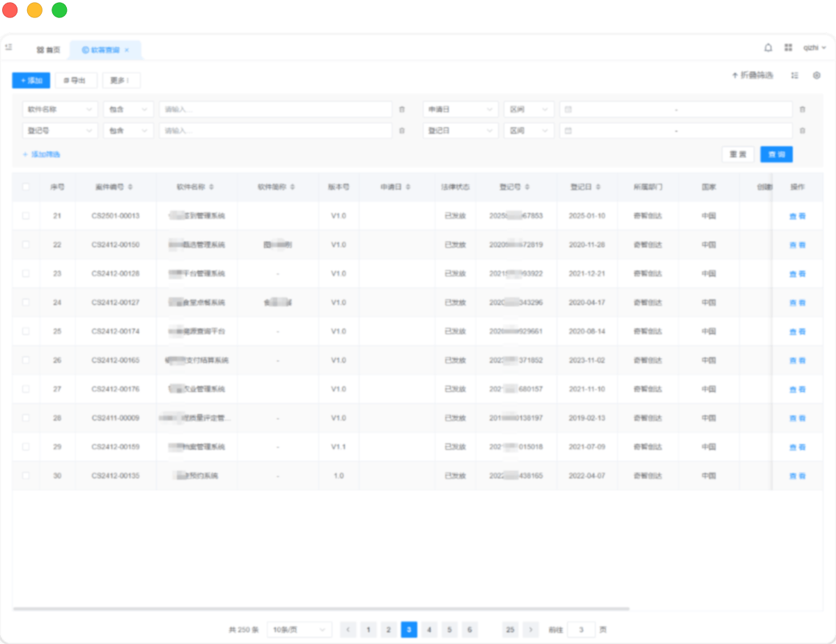Viewport: 836px width, 644px height.
Task: Delete the 软件名称 filter row via trash icon
Action: (x=401, y=109)
